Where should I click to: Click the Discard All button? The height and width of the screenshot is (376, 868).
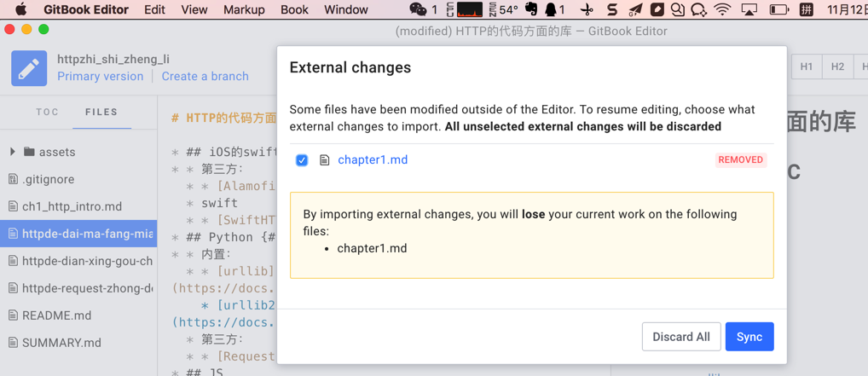680,337
